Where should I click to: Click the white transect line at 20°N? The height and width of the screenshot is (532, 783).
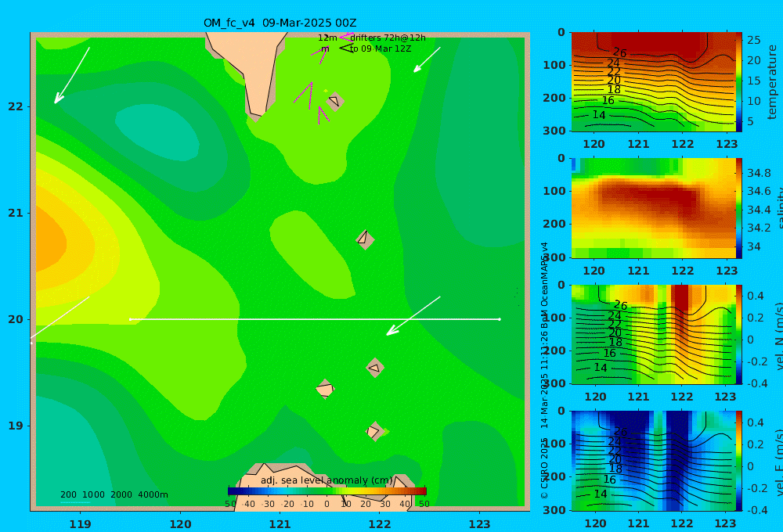pos(315,319)
